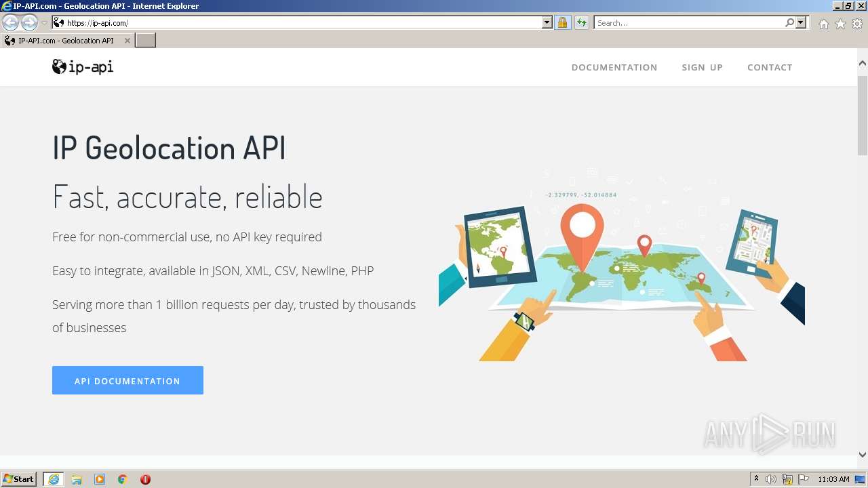Open the Tools gear icon
The height and width of the screenshot is (488, 868).
click(857, 24)
